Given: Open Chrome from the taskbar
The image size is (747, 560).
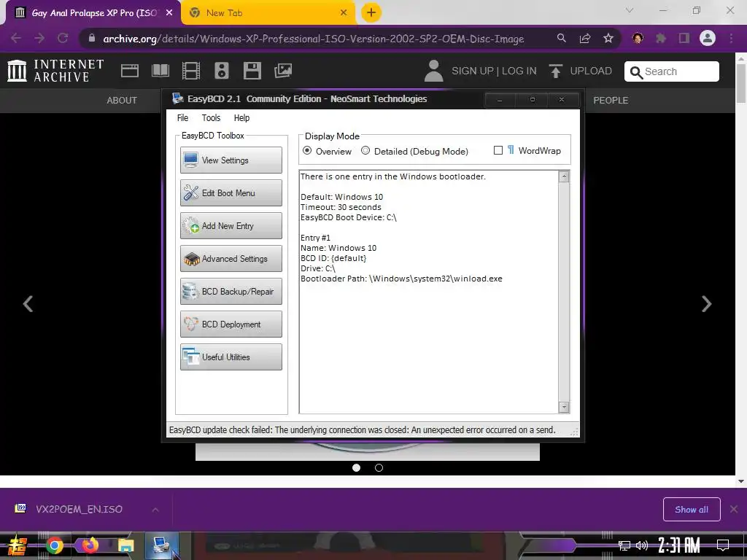Looking at the screenshot, I should [x=54, y=545].
